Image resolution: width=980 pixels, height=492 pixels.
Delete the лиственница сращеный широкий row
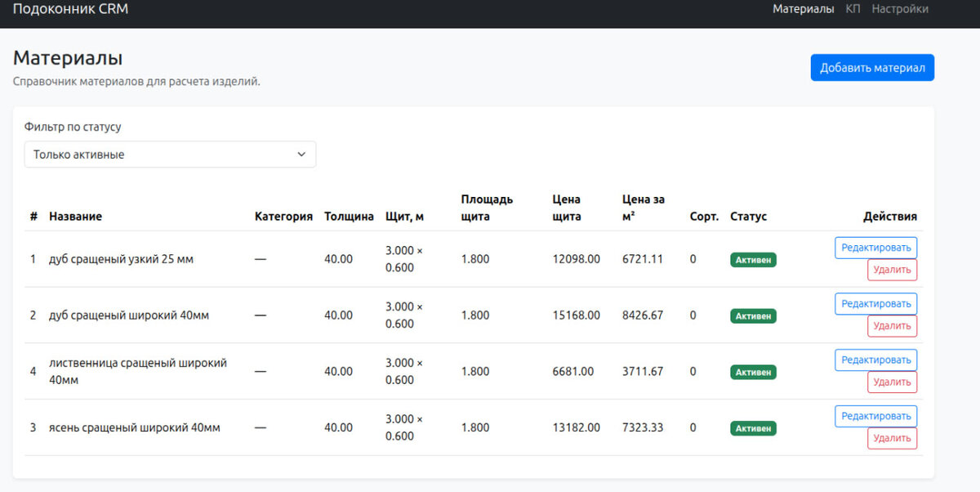[x=892, y=382]
